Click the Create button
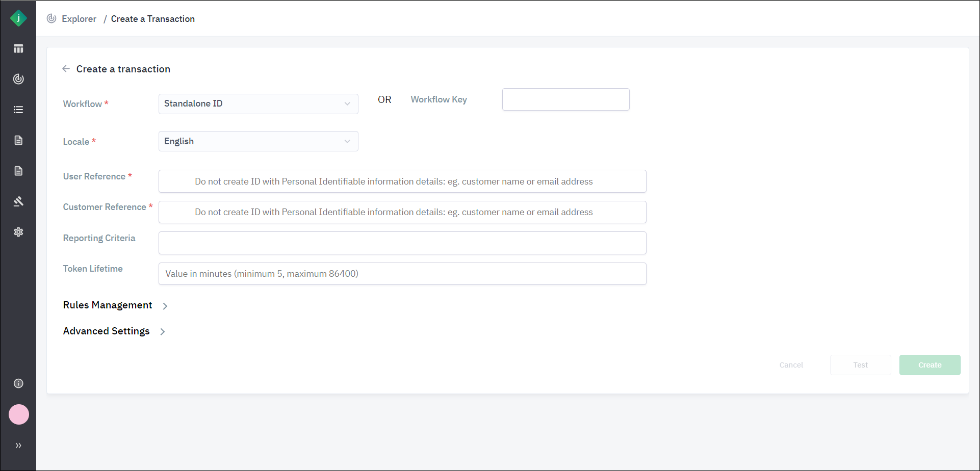The height and width of the screenshot is (471, 980). 930,364
